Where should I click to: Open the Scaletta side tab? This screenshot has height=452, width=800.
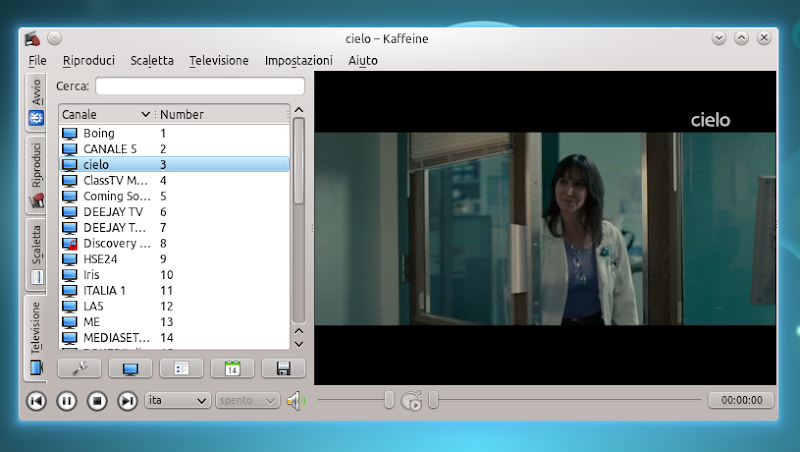point(36,254)
